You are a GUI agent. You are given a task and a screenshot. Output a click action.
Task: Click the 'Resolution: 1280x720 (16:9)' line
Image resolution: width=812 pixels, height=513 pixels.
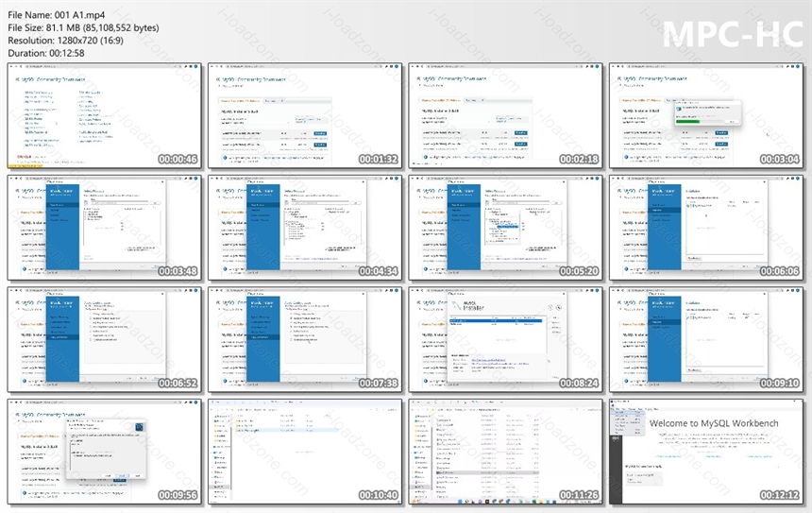tap(66, 41)
